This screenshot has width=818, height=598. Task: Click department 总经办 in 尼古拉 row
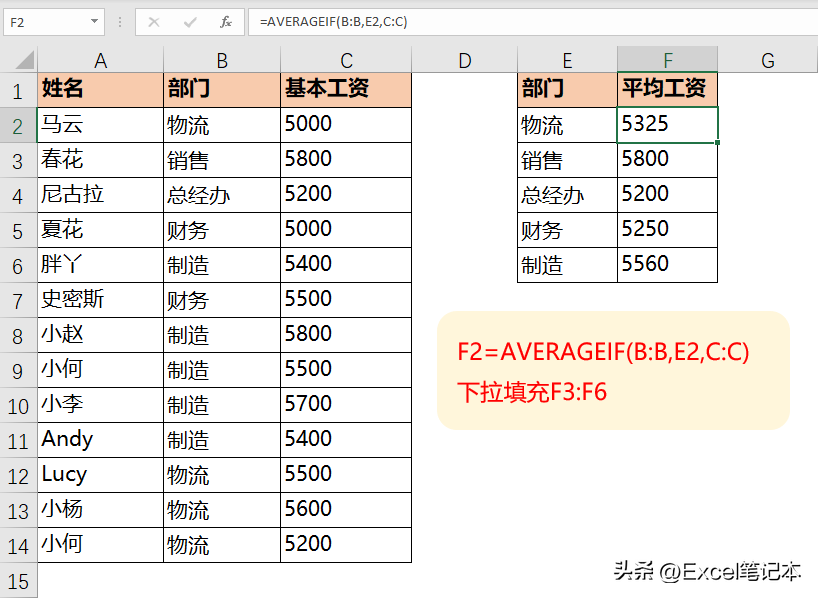222,195
